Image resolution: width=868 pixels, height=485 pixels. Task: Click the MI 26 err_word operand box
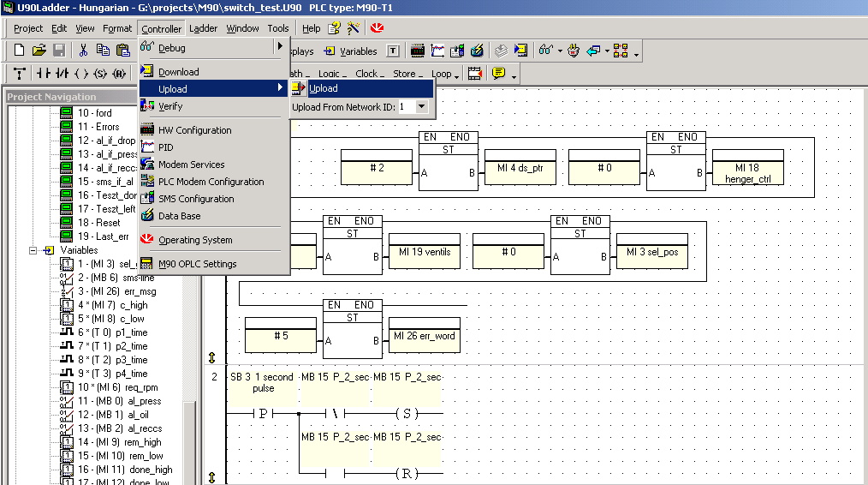(425, 335)
